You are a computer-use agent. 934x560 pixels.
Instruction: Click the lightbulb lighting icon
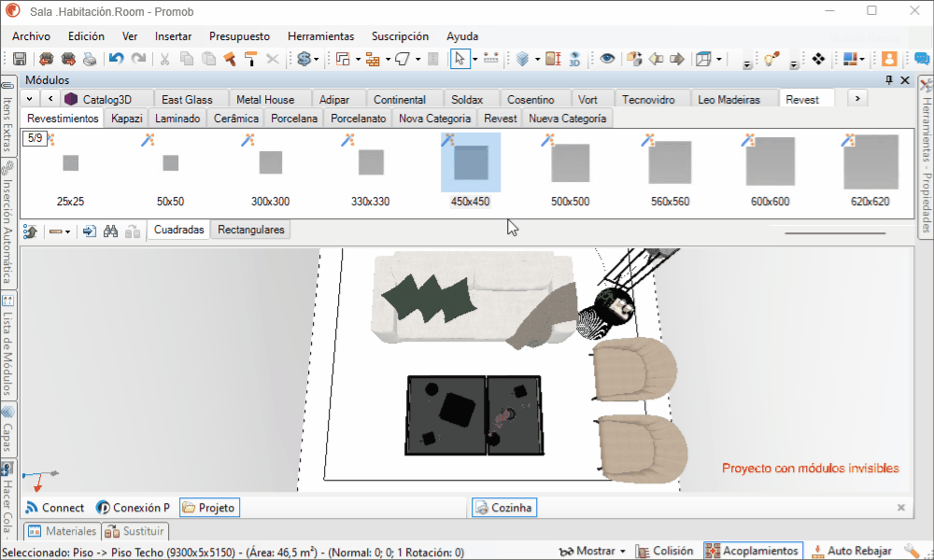click(x=772, y=59)
